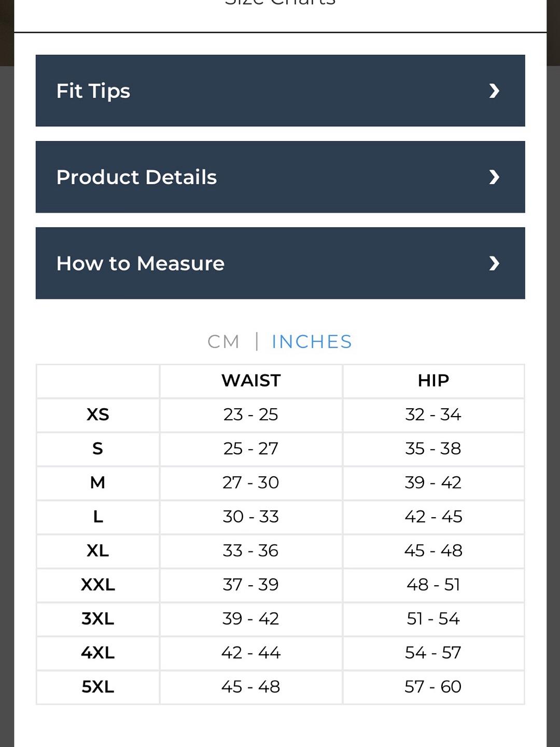Select the XXL size row label

[98, 585]
